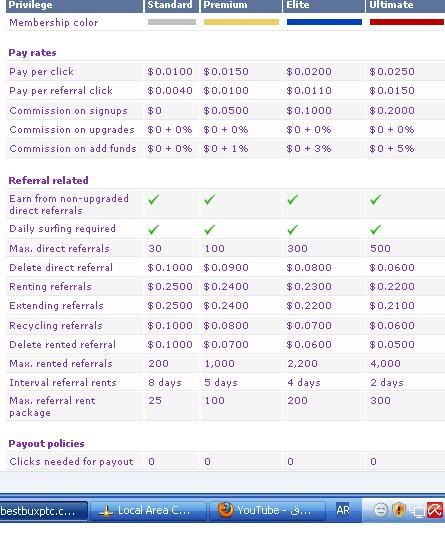445x536 pixels.
Task: Switch to the YouTube taskbar window
Action: click(267, 511)
